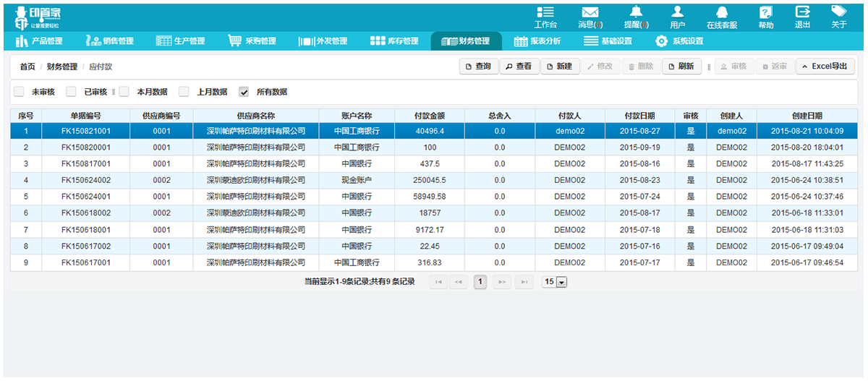Click the 删除 delete button
The height and width of the screenshot is (381, 868).
click(x=640, y=67)
